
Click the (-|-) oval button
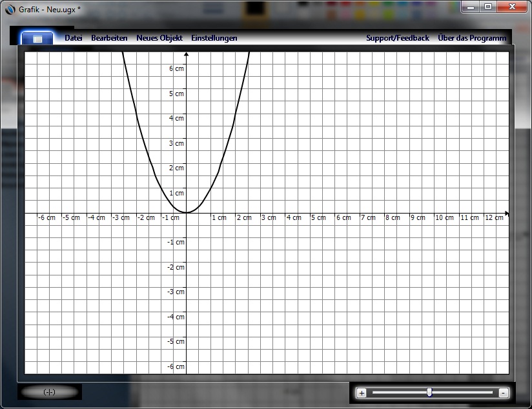[x=49, y=392]
